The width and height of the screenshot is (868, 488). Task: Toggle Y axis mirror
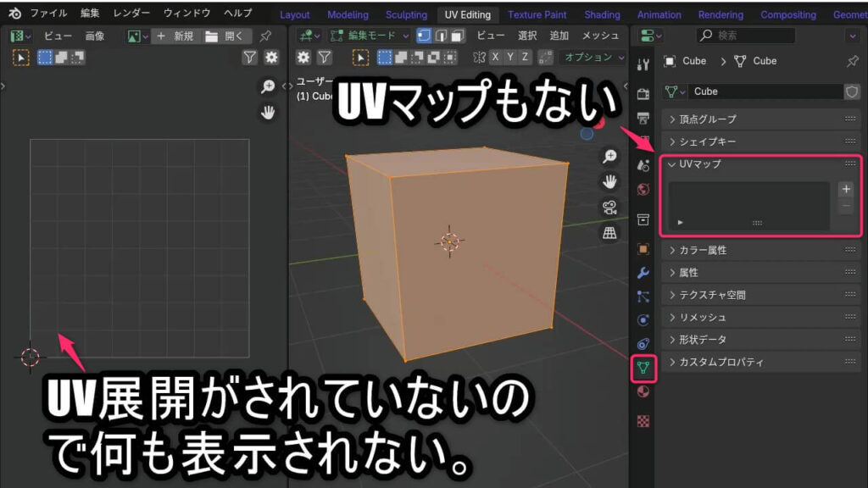pyautogui.click(x=510, y=58)
